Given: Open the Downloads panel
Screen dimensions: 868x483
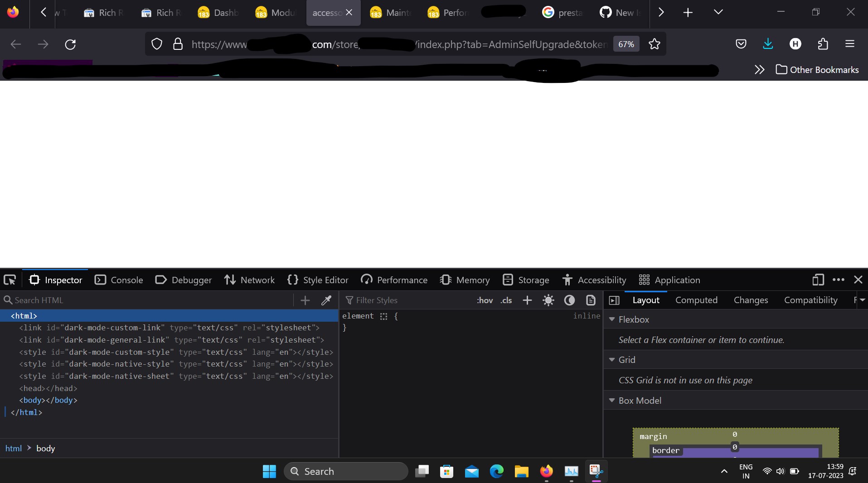Looking at the screenshot, I should click(x=767, y=44).
